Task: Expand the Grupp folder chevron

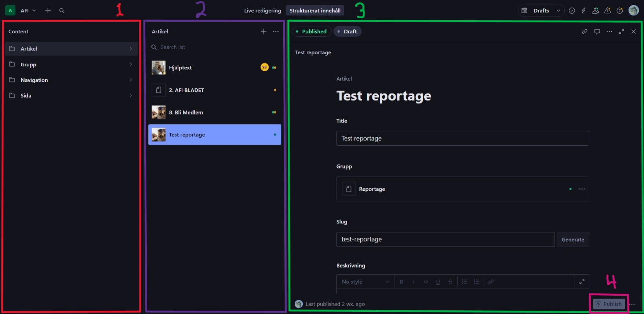Action: tap(131, 65)
